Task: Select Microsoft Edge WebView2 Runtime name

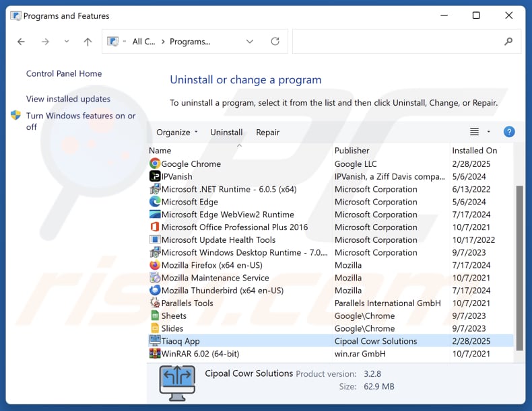Action: [x=228, y=215]
